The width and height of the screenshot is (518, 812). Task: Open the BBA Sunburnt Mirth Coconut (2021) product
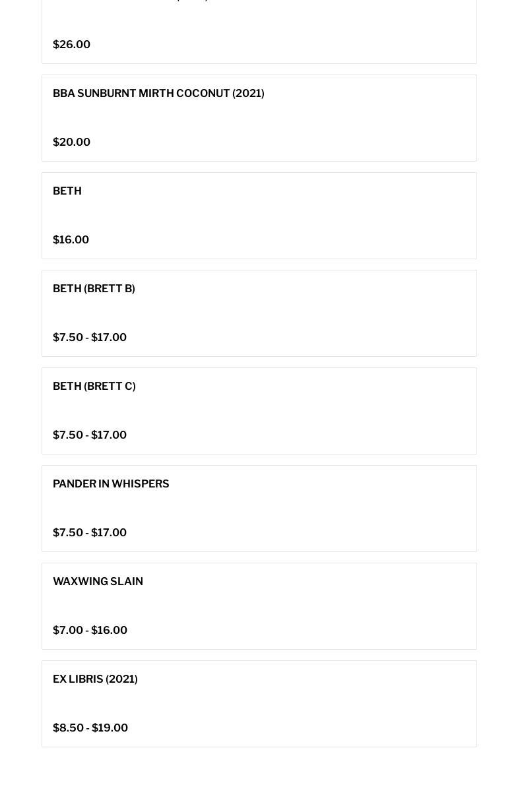click(158, 94)
